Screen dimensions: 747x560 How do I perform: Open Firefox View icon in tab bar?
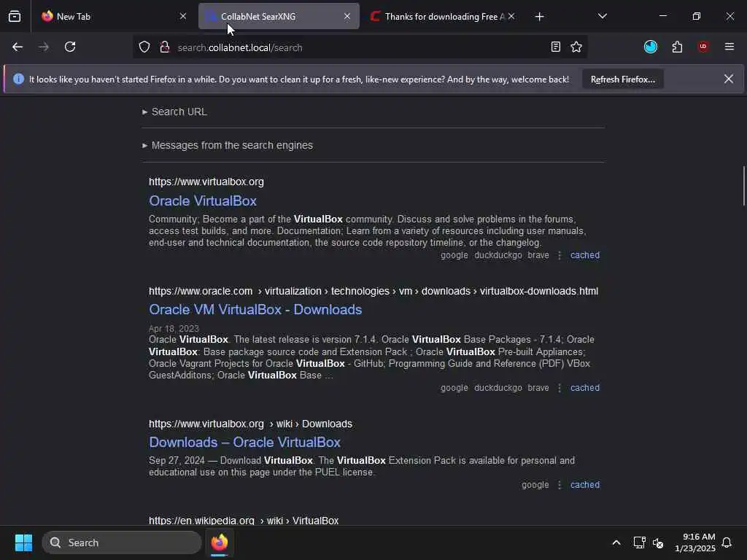click(x=15, y=16)
